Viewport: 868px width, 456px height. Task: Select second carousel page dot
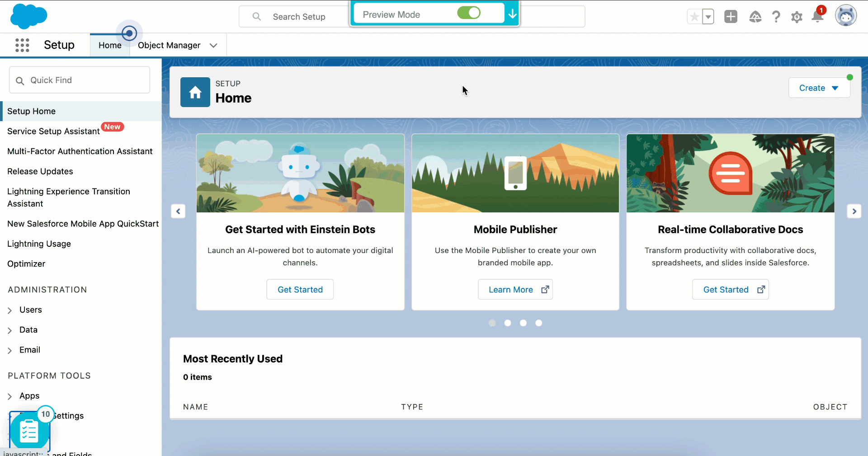pos(508,323)
